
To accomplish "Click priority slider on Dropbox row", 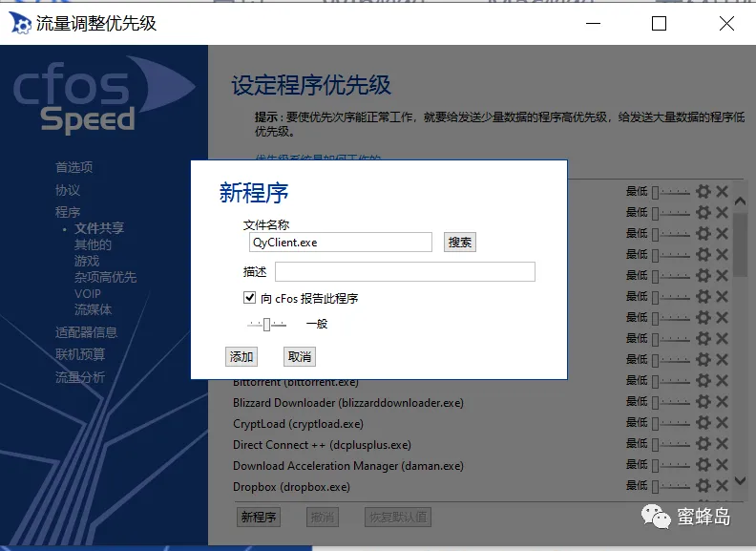I will 671,486.
